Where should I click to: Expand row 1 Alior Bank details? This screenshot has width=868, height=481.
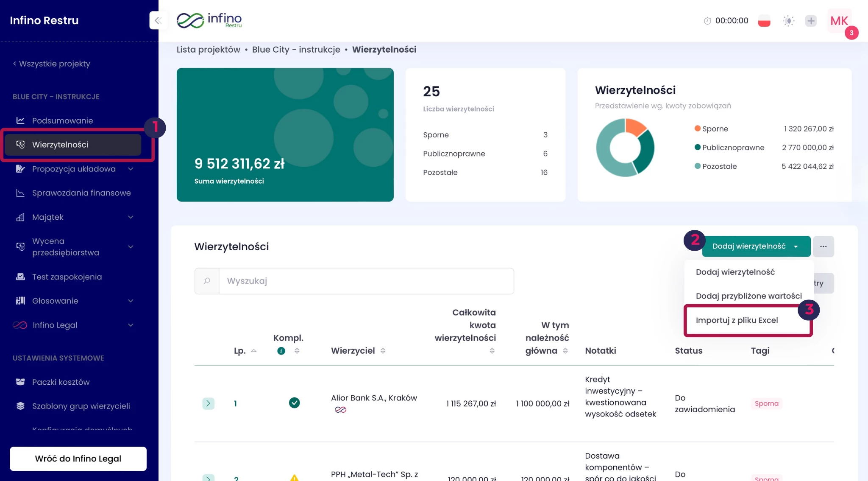click(208, 403)
